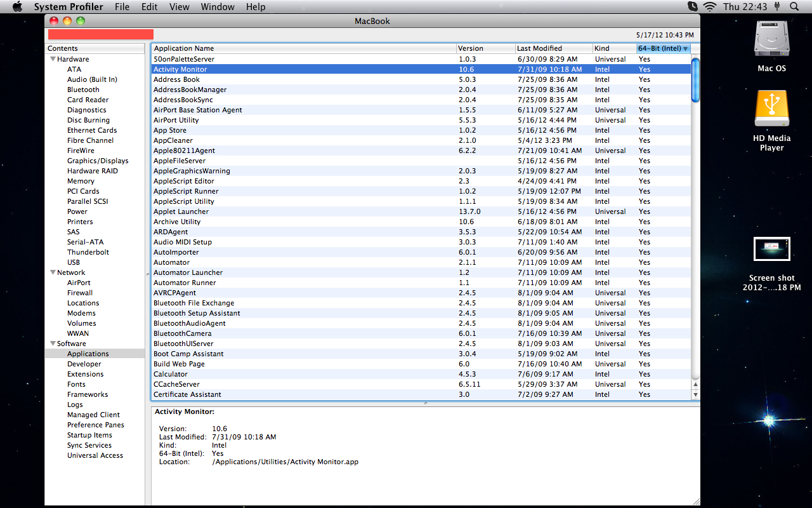812x508 pixels.
Task: Select the Calculator row
Action: [x=421, y=374]
